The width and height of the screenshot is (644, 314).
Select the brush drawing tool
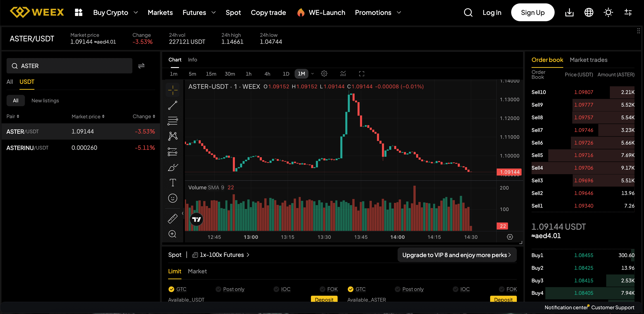172,167
